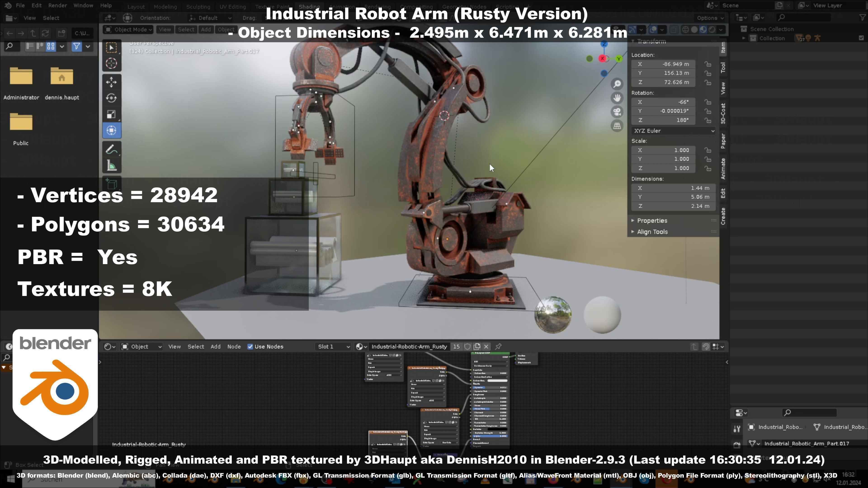Open the File menu
The height and width of the screenshot is (488, 868).
[20, 5]
